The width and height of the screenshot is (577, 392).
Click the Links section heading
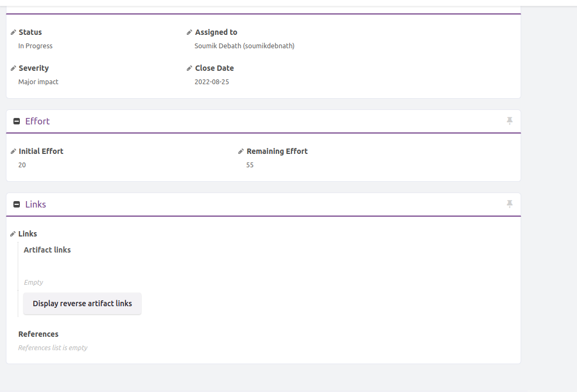click(x=35, y=204)
